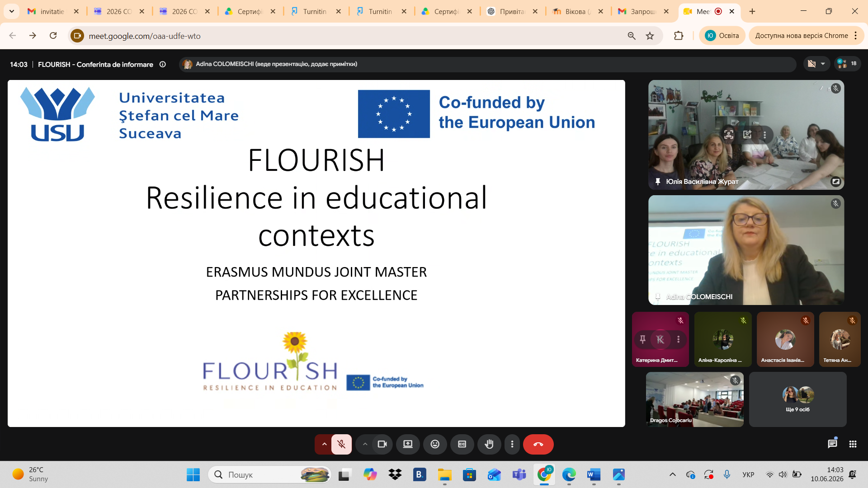Image resolution: width=868 pixels, height=488 pixels.
Task: Show the 9 other participants tile
Action: point(797,399)
